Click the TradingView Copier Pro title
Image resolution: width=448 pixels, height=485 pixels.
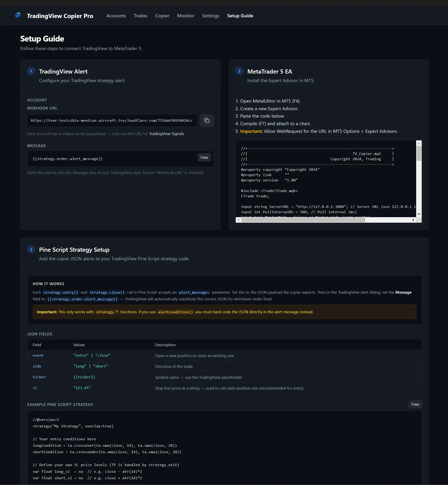tap(60, 16)
